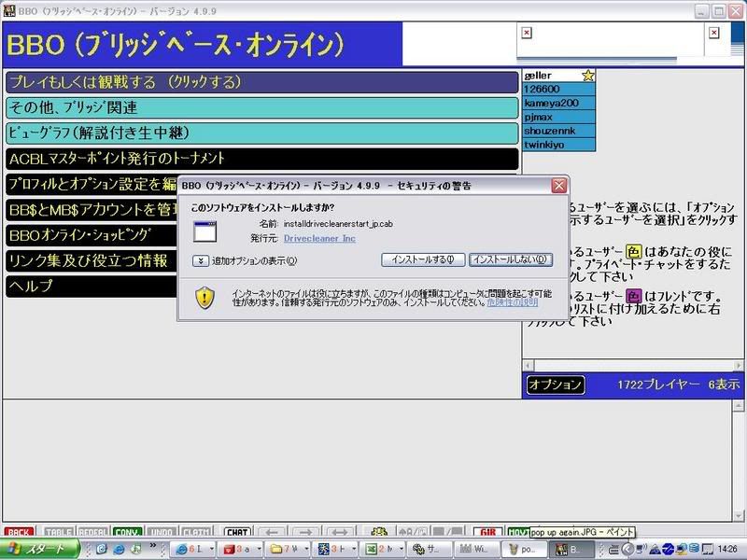Click the star icon beside geller
This screenshot has height=560, width=747.
point(588,76)
